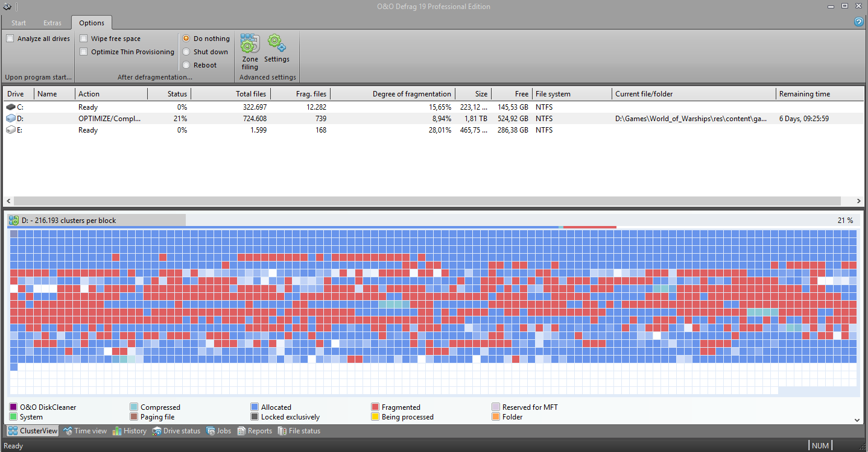
Task: Click the Paging file legend swatch
Action: [134, 417]
